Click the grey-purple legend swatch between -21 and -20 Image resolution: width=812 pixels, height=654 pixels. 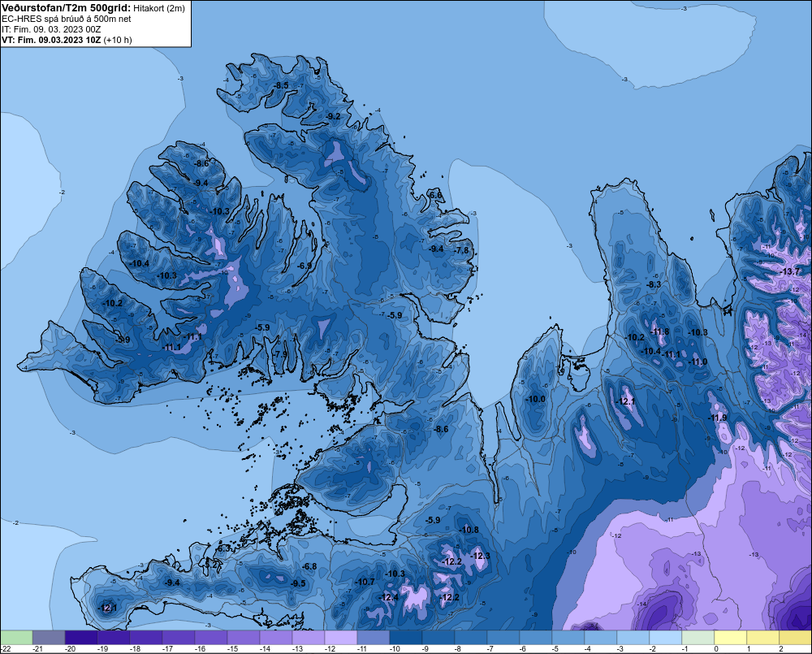pos(49,638)
